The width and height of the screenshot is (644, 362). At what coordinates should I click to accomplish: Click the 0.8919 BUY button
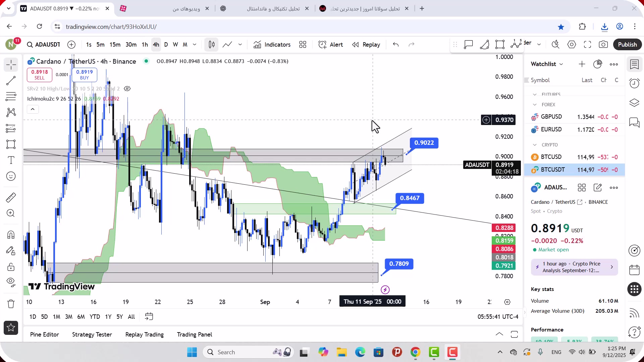coord(85,75)
